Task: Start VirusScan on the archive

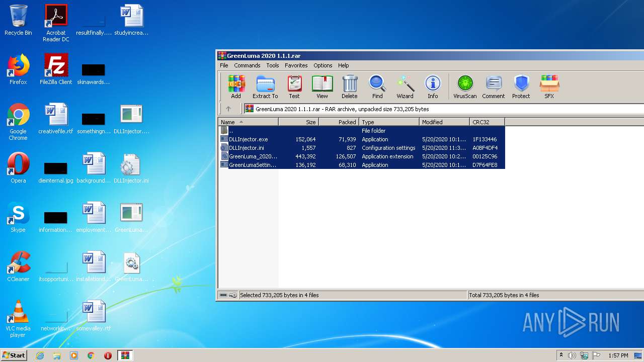Action: click(465, 86)
